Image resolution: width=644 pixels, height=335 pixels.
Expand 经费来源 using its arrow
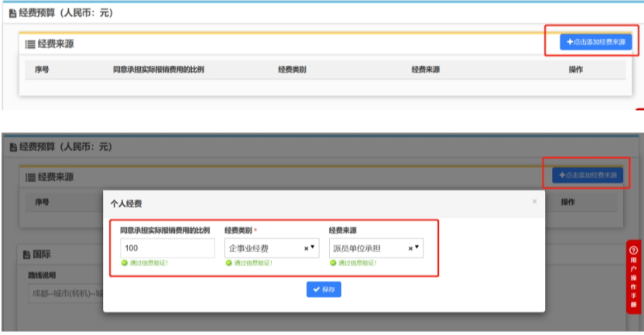(x=417, y=248)
